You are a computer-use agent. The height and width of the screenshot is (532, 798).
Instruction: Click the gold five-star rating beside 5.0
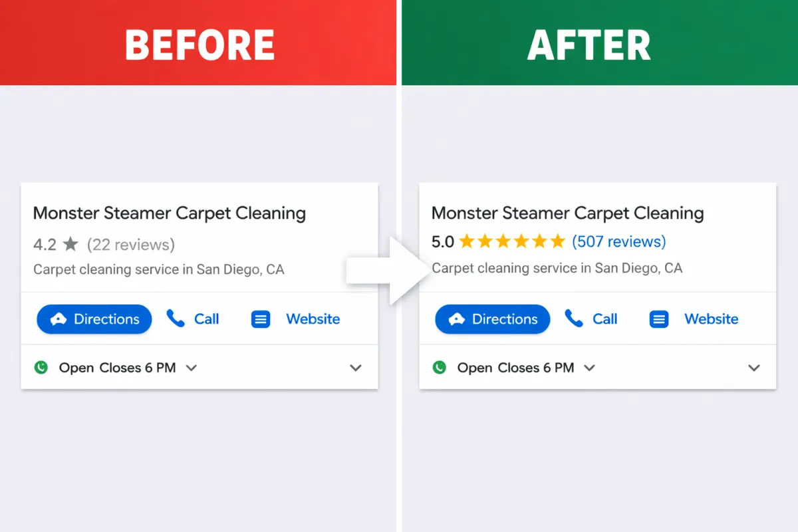pos(512,241)
